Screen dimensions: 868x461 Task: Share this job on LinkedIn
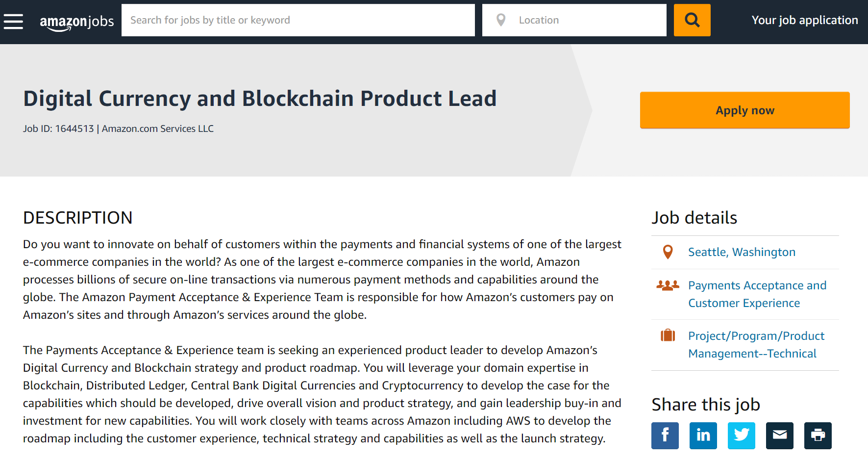(703, 435)
